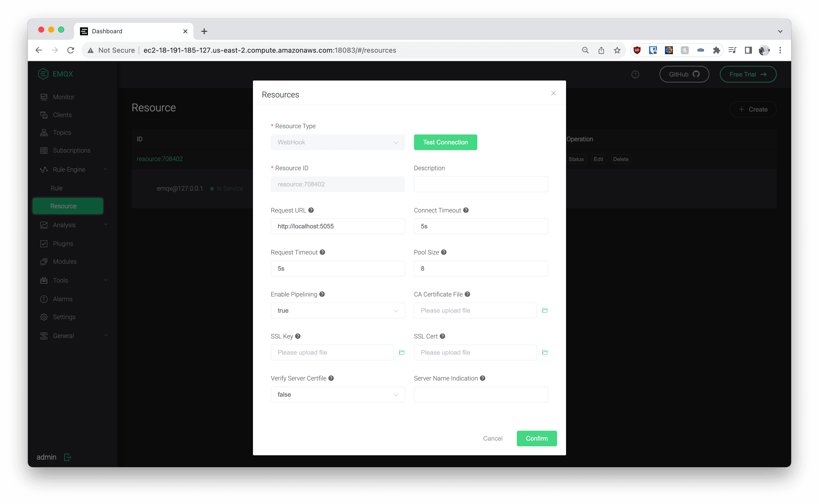Open a new browser tab

204,31
